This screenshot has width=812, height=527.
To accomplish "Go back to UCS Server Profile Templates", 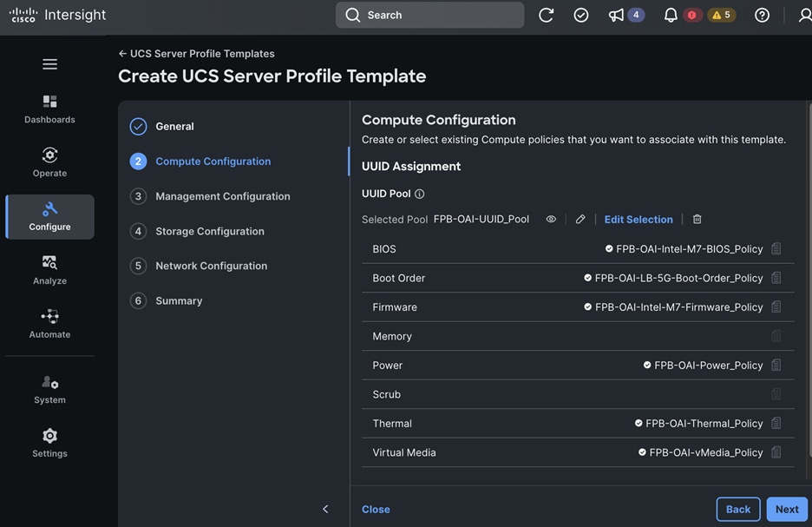I will [197, 53].
